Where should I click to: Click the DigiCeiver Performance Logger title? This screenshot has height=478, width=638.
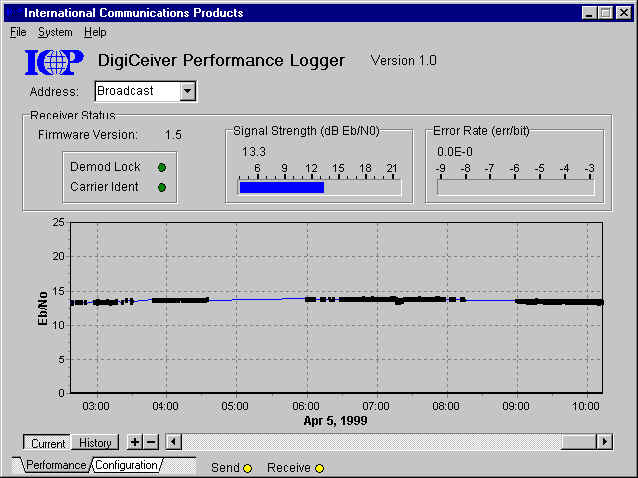221,61
